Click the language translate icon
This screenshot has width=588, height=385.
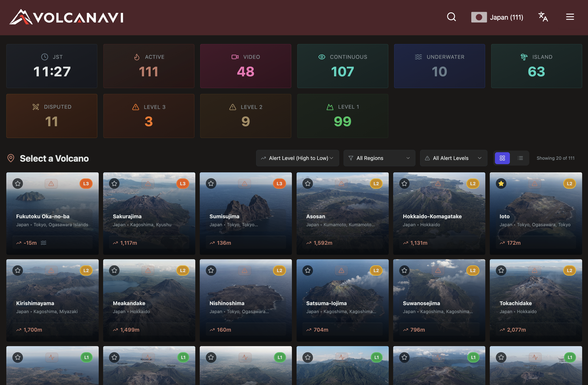[543, 17]
